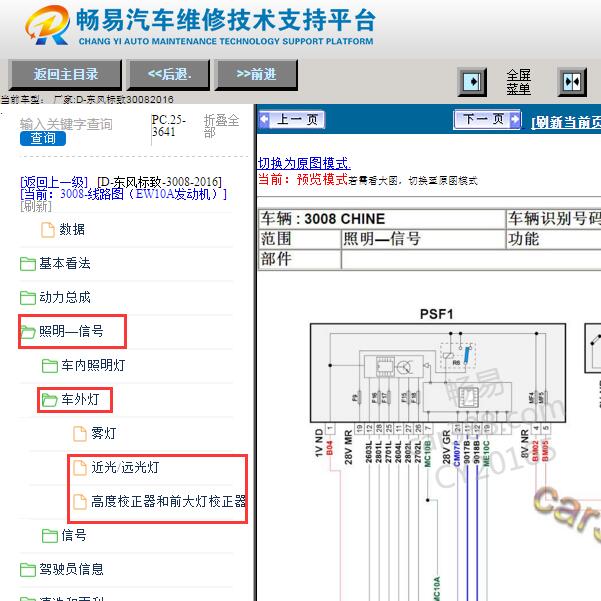The image size is (601, 601).
Task: Click the blue 查询 search button
Action: 43,138
